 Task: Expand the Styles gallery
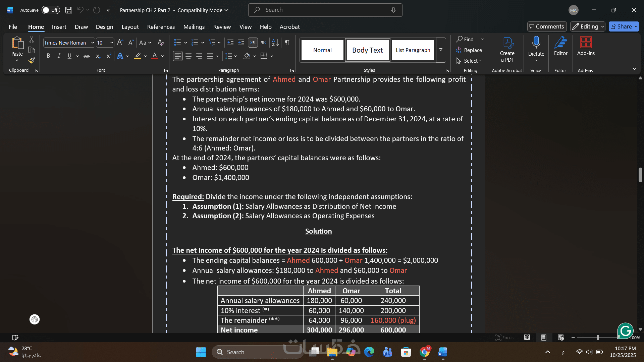click(441, 50)
